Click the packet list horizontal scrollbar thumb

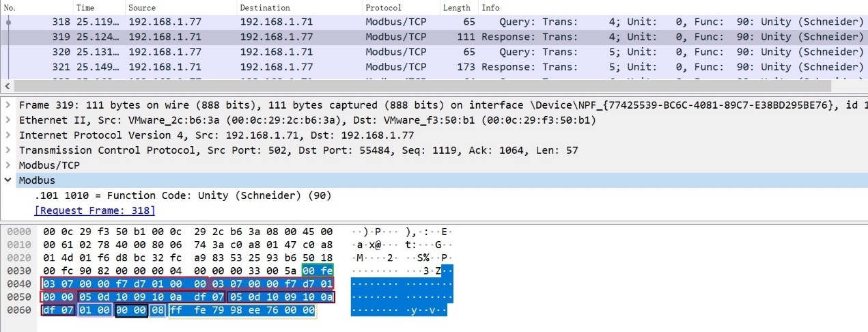click(422, 87)
